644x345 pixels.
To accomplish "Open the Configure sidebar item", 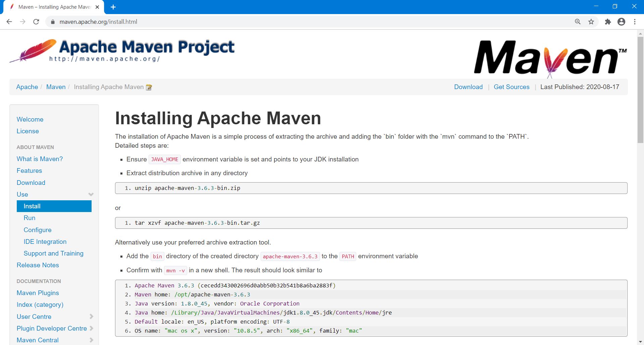I will [38, 230].
